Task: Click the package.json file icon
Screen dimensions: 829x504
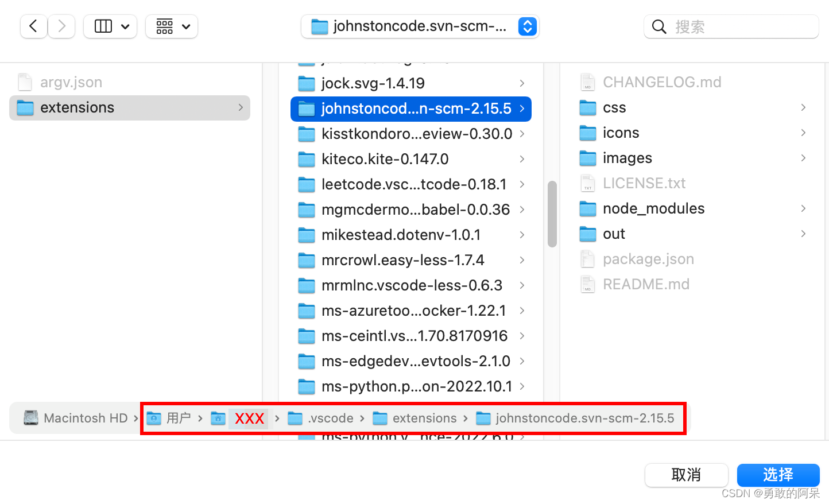Action: point(588,259)
